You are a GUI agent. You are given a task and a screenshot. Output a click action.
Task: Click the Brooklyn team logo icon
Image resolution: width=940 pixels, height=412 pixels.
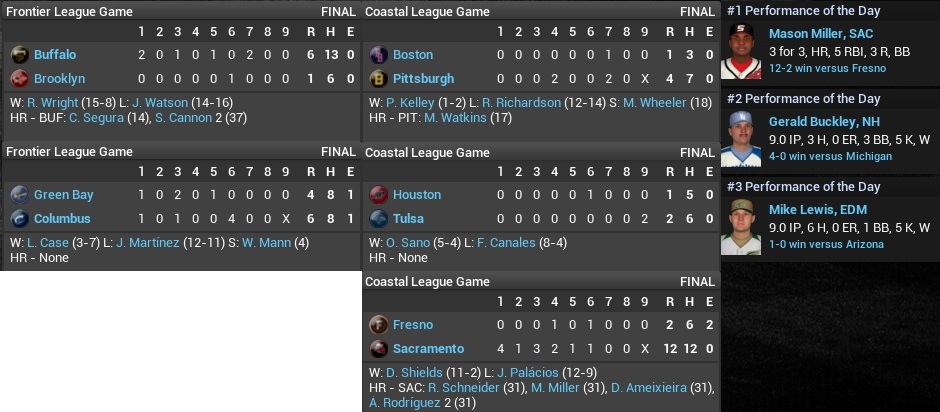(x=19, y=78)
